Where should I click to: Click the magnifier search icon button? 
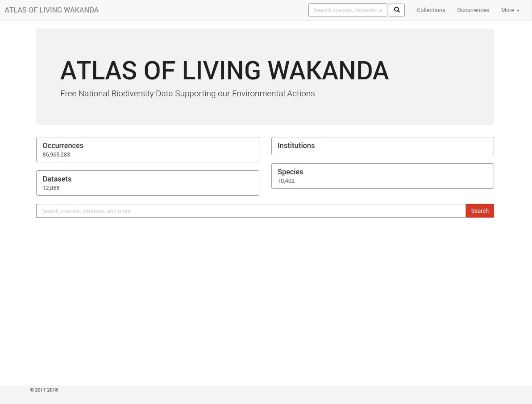tap(397, 10)
